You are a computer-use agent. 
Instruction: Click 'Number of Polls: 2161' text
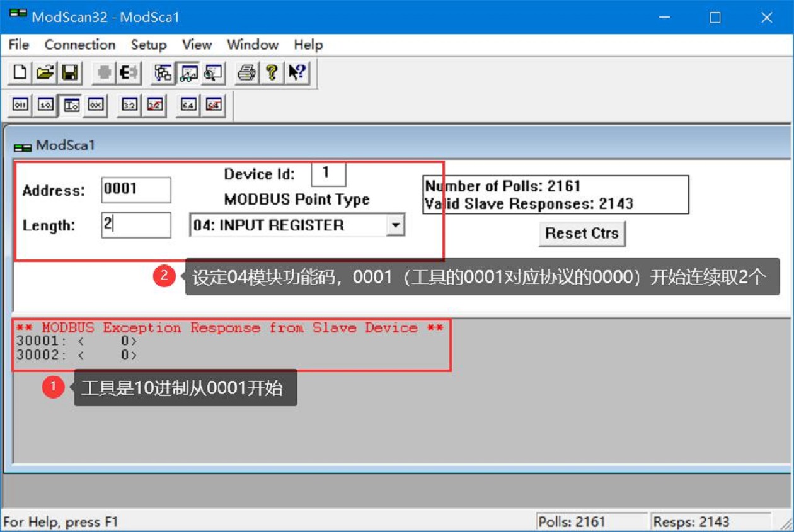click(502, 186)
